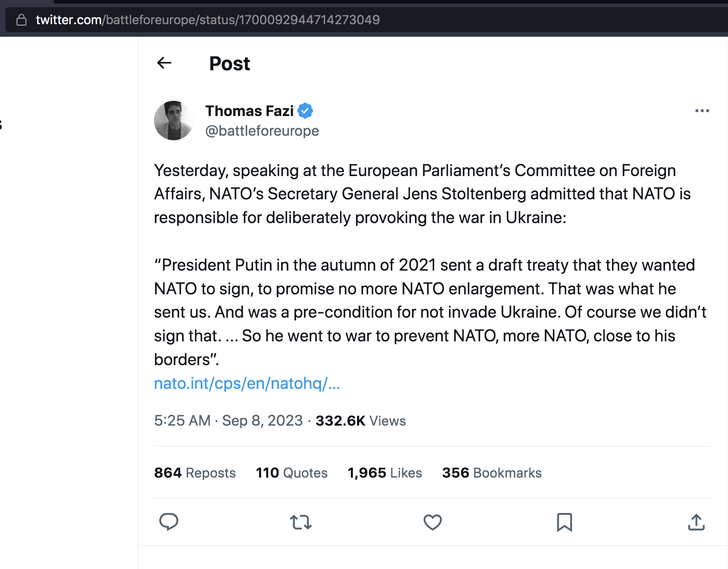This screenshot has width=728, height=569.
Task: Bookmark this post using bookmark icon
Action: point(564,522)
